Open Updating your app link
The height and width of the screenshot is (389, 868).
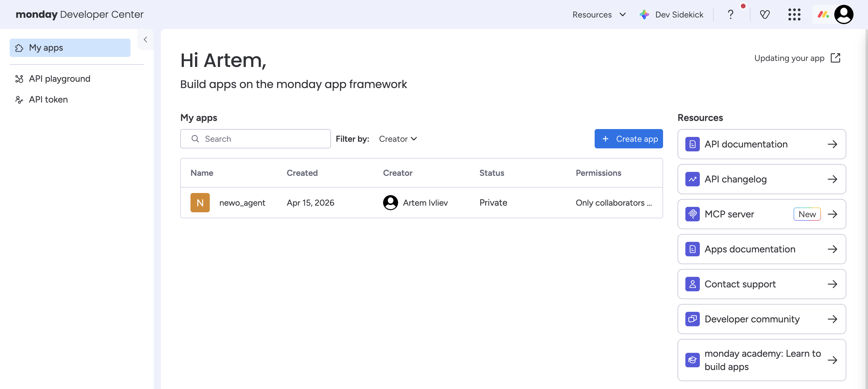tap(797, 58)
